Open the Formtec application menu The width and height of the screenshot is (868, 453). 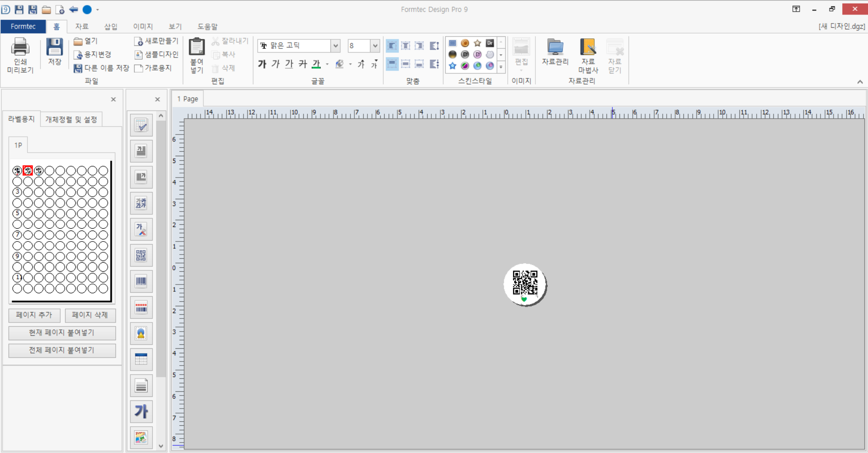coord(23,27)
